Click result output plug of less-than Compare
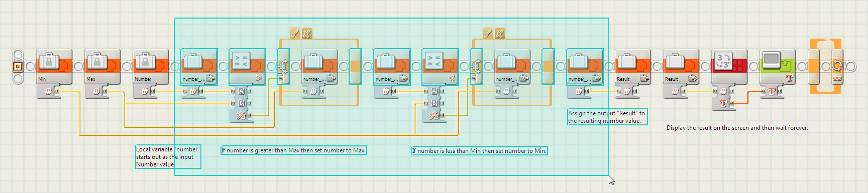Image resolution: width=868 pixels, height=193 pixels. 442,115
